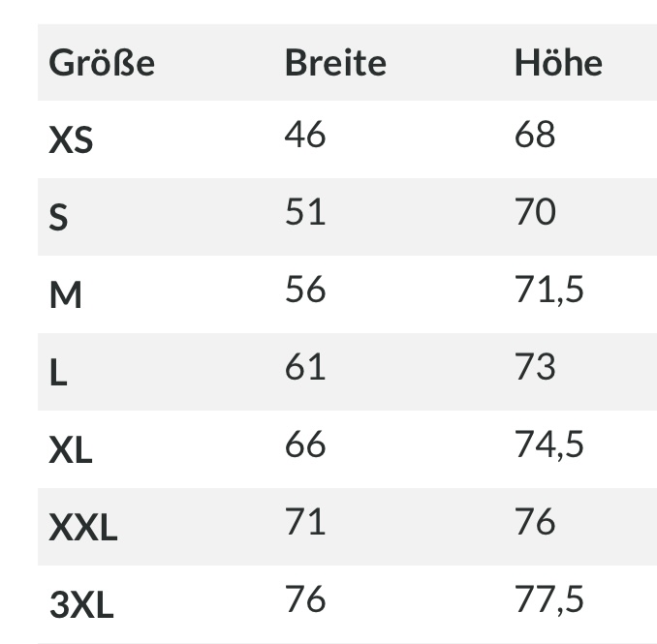Click the Breite value 46 for XS
The width and height of the screenshot is (657, 644).
pos(304,136)
